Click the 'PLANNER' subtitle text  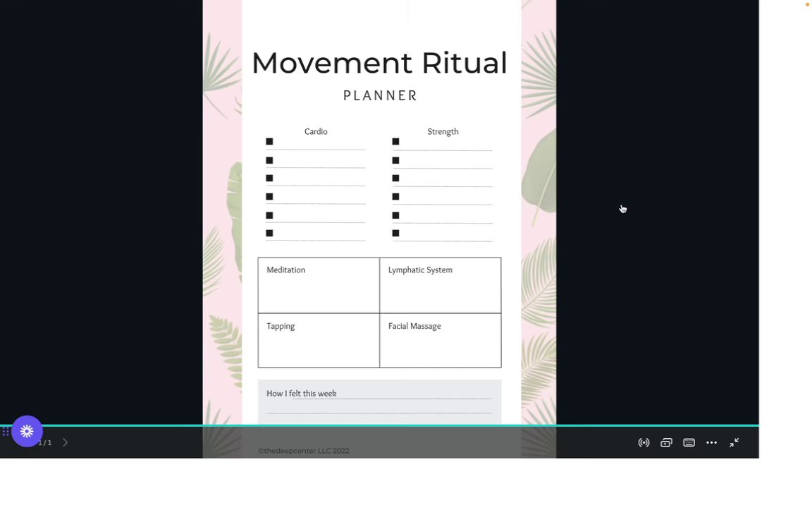coord(380,96)
